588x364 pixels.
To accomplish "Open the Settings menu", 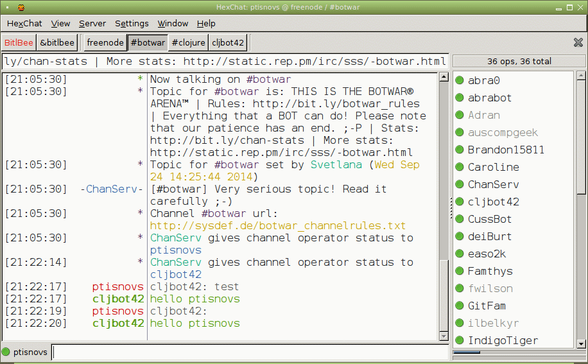I will (132, 23).
